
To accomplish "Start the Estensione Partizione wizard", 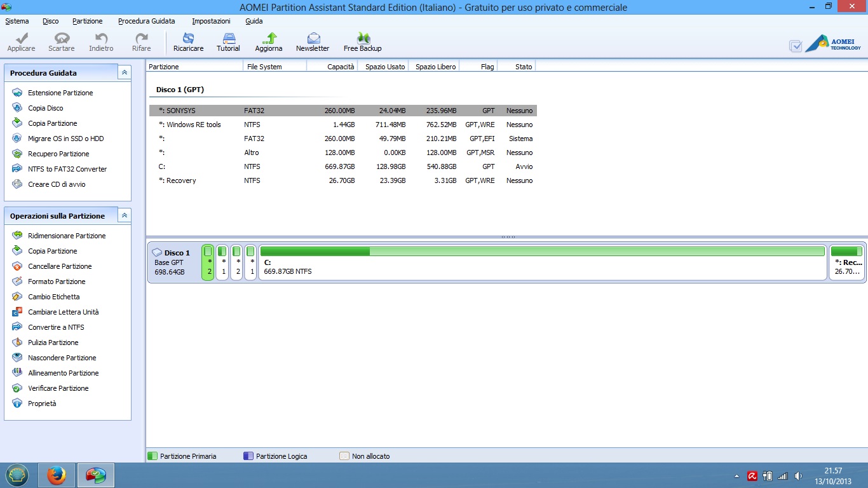I will click(60, 93).
